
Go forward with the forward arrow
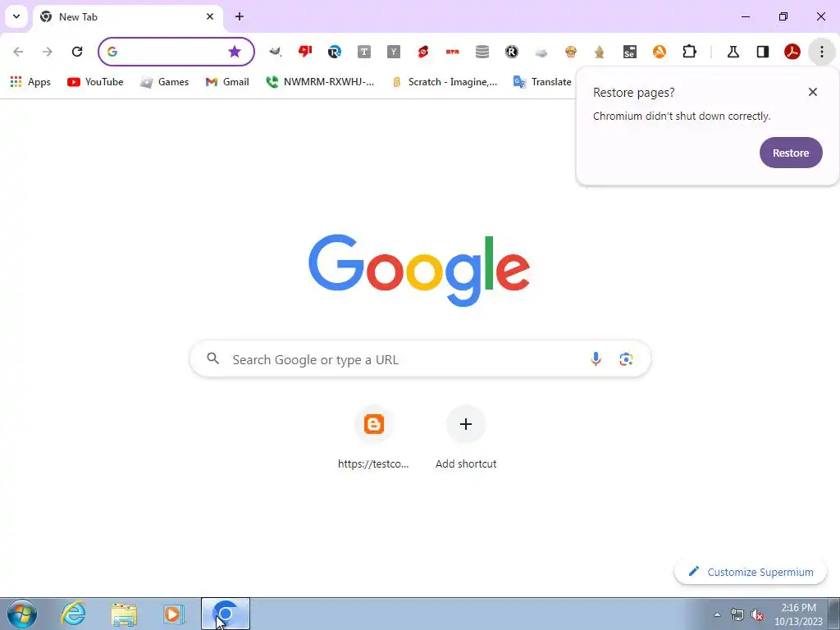(x=47, y=52)
